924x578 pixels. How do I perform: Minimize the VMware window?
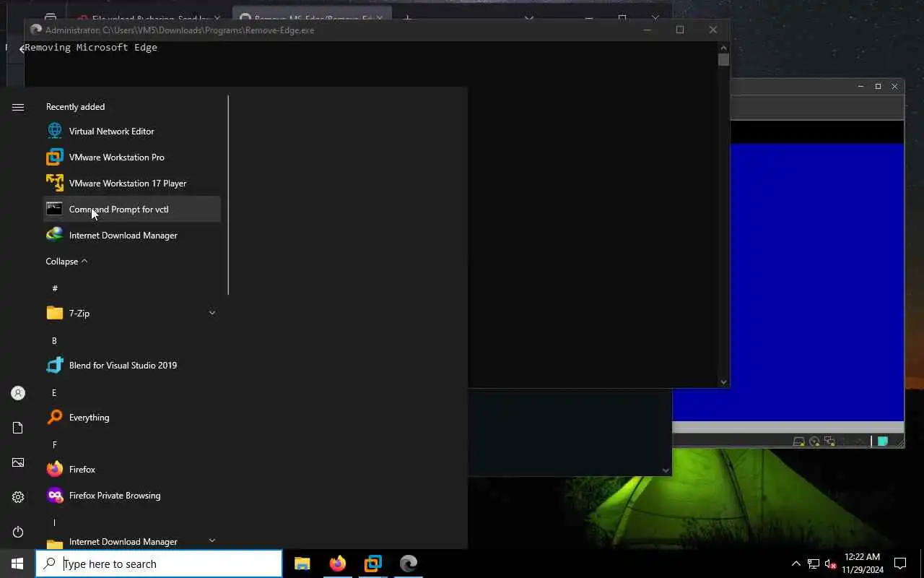860,86
